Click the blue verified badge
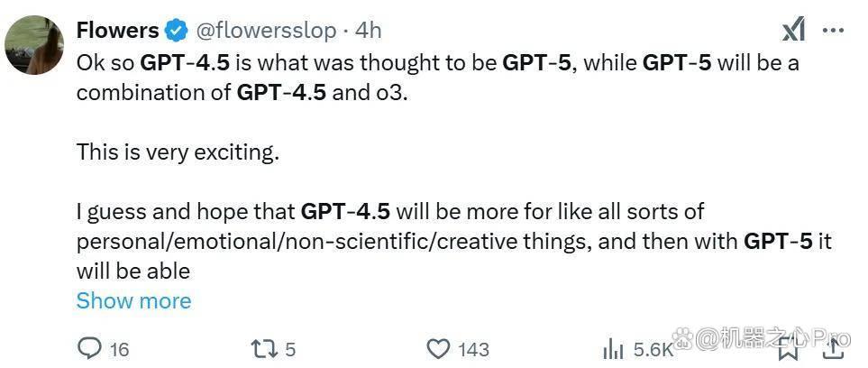Viewport: 868px width, 368px height. pos(177,31)
